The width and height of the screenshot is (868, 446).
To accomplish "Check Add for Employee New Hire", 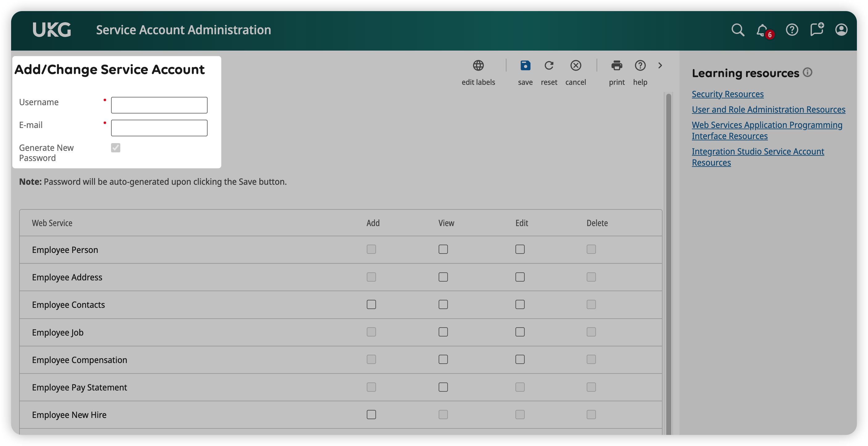I will pos(371,414).
